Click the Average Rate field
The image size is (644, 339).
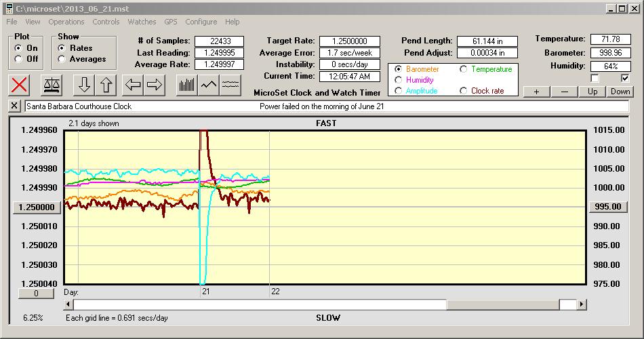220,64
